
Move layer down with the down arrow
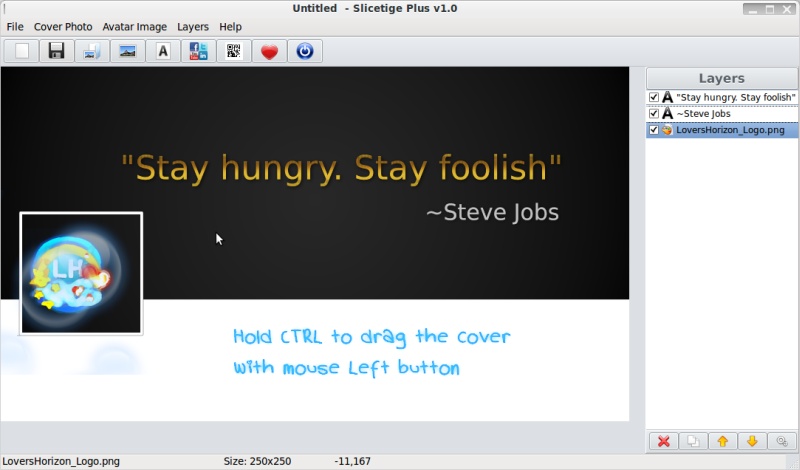(752, 441)
